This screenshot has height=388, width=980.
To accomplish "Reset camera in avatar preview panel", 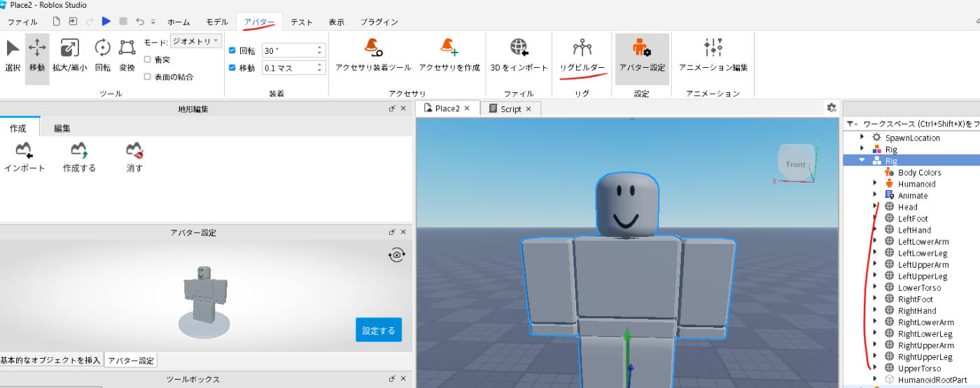I will 397,254.
